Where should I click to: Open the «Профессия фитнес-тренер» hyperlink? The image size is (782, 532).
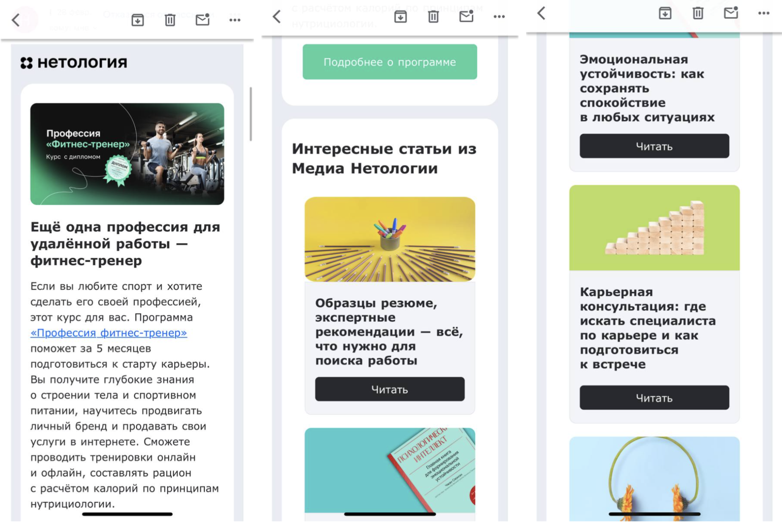(108, 333)
